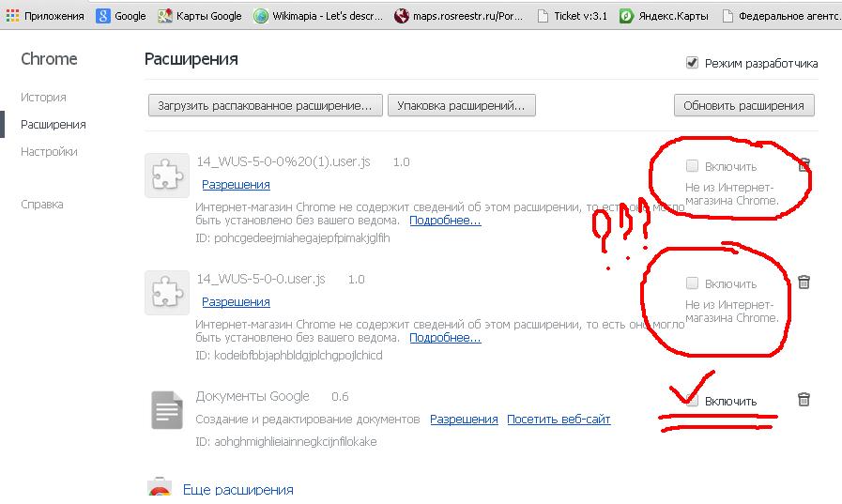Open Еще расширения link
Viewport: 842px width, 504px height.
tap(237, 489)
